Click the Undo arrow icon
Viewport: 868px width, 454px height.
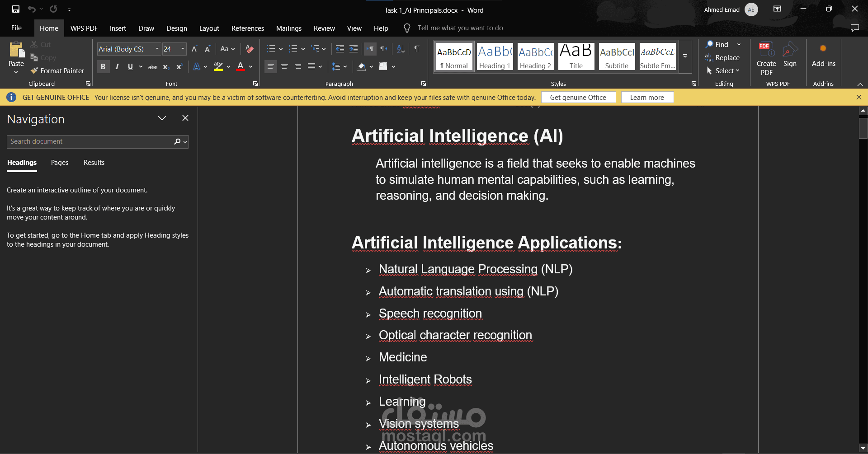(x=32, y=9)
